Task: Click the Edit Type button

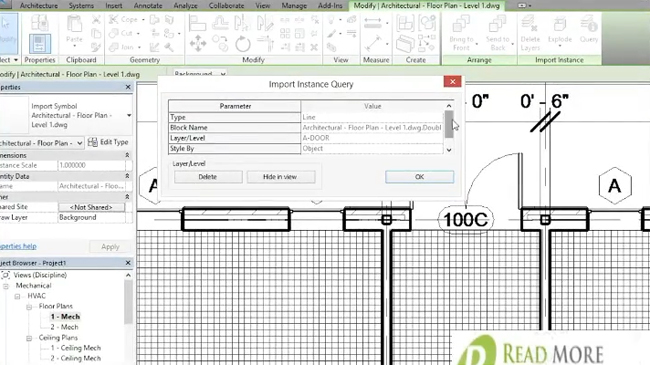Action: (108, 142)
